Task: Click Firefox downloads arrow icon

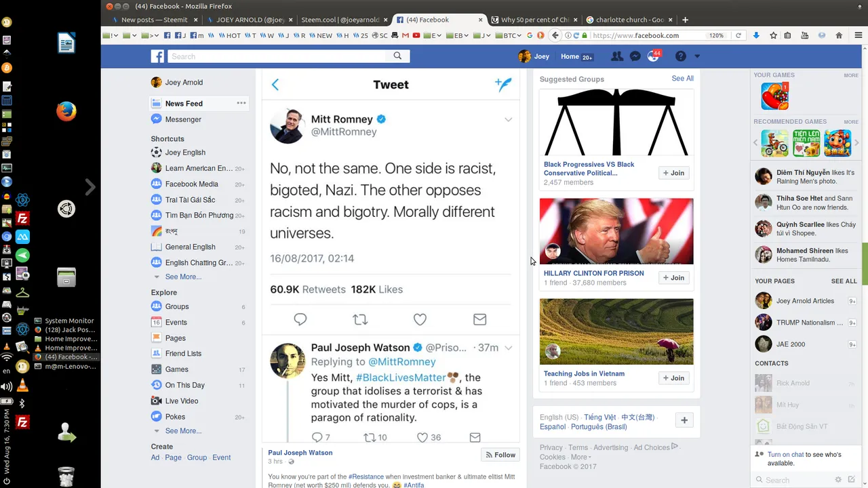Action: click(x=756, y=35)
